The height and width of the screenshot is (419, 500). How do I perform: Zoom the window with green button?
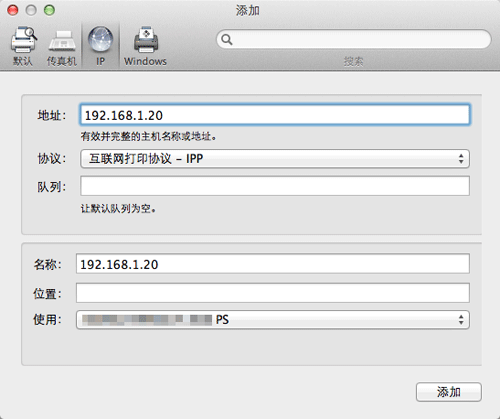(50, 10)
